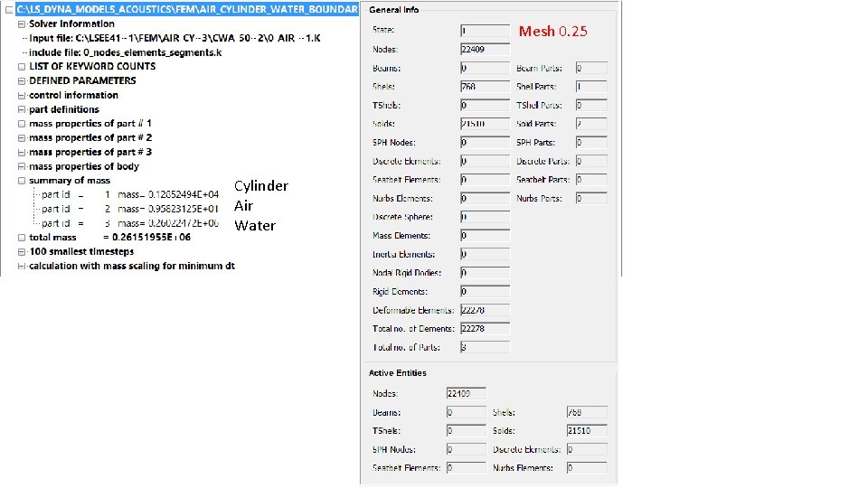Click the State value field
This screenshot has height=488, width=868.
pyautogui.click(x=485, y=31)
